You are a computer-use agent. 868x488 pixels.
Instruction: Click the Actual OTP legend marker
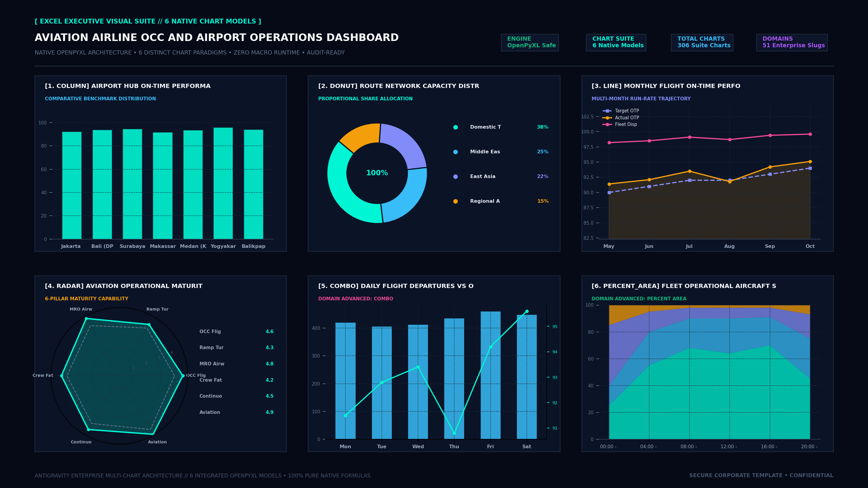pyautogui.click(x=607, y=117)
